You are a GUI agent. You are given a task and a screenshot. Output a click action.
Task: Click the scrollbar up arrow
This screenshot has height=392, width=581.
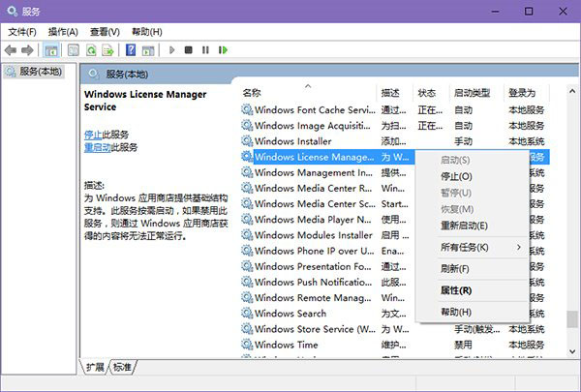(572, 91)
